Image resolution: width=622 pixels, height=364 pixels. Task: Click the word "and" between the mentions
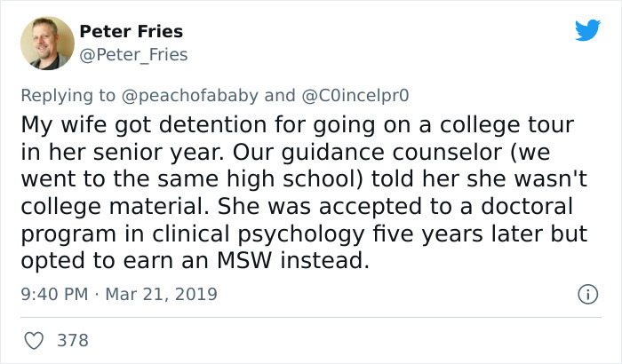tap(279, 94)
